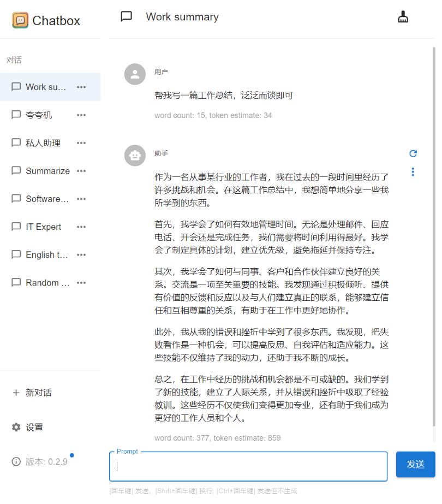Click the keyboard shortcut hint below prompt

[203, 491]
